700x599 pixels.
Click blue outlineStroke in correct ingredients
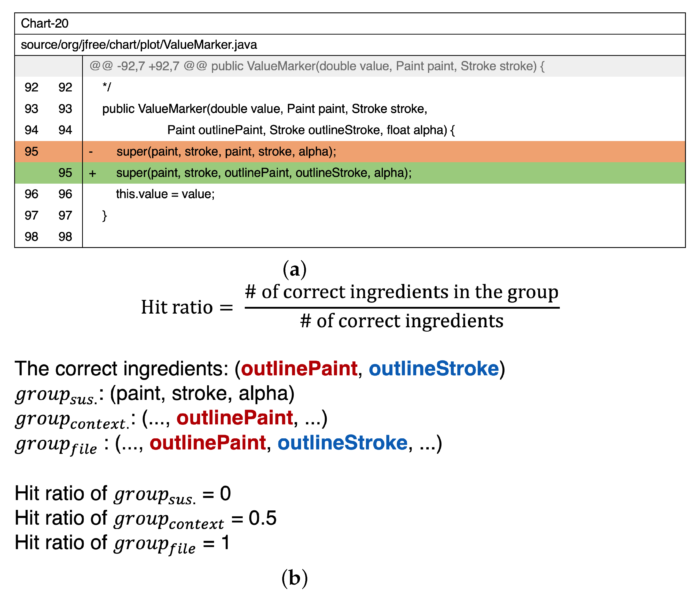point(434,368)
